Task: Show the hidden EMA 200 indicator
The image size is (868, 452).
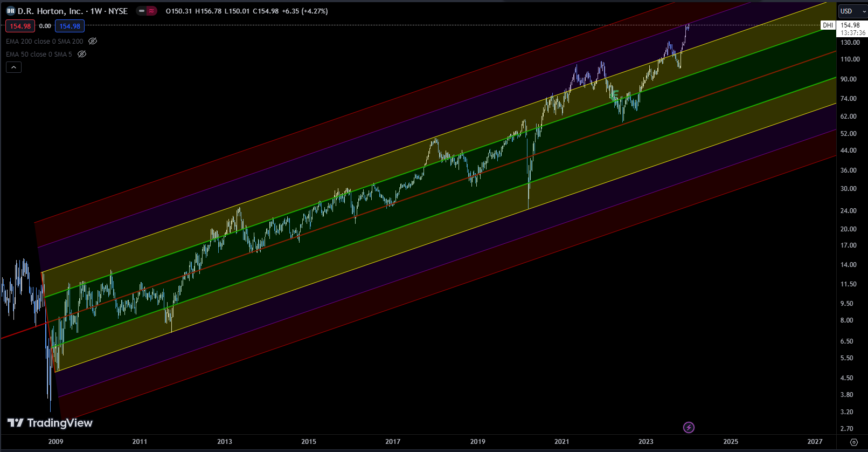Action: coord(93,41)
